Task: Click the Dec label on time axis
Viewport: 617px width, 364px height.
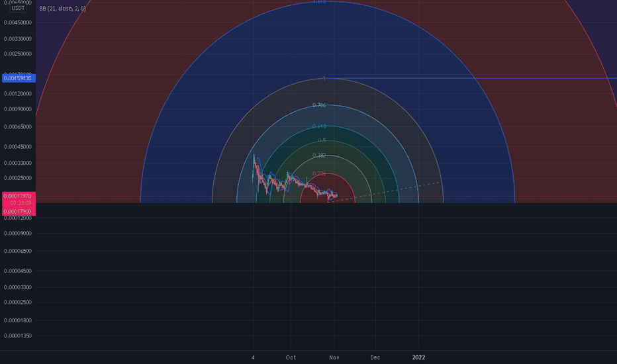Action: [x=375, y=357]
